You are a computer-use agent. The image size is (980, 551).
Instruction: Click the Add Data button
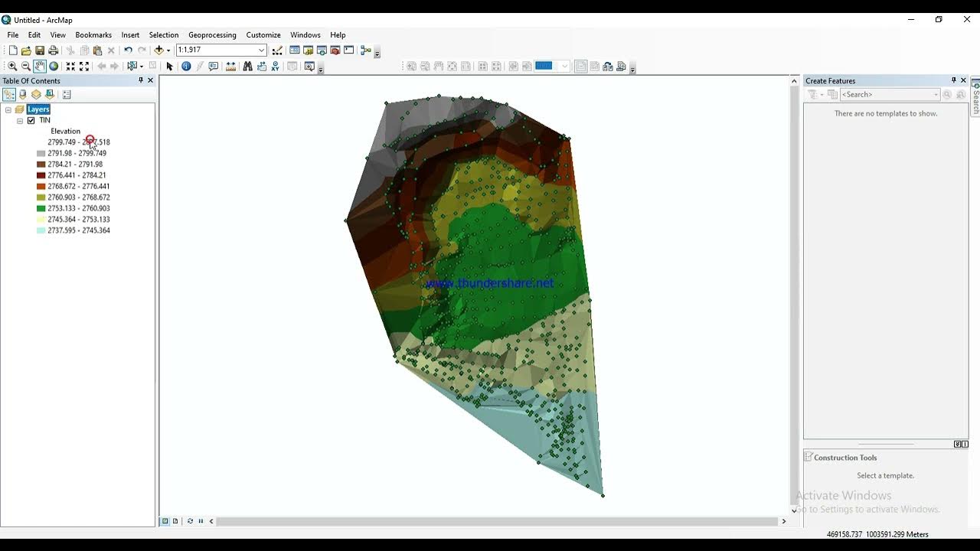pos(158,51)
